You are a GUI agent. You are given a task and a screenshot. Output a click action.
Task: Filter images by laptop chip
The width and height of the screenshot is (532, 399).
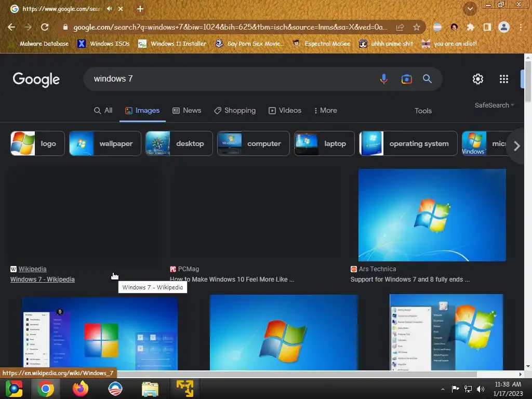coord(324,143)
